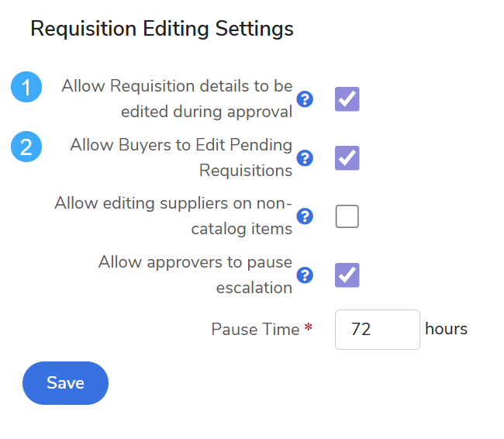This screenshot has height=439, width=504.
Task: Toggle Allow approvers to pause escalation checkbox
Action: point(347,275)
